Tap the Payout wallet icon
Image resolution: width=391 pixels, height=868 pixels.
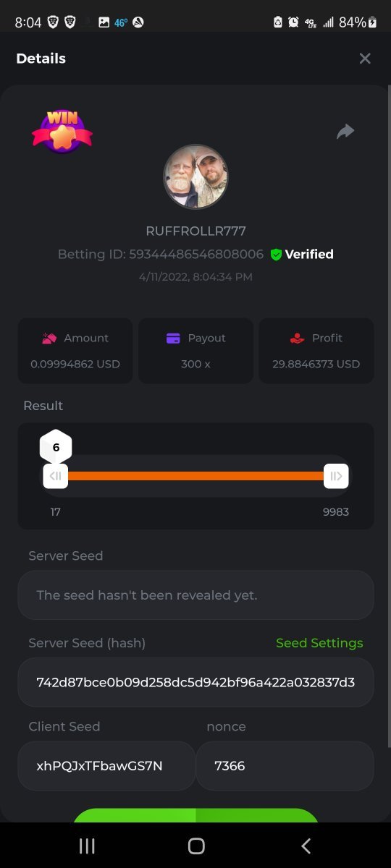click(173, 338)
